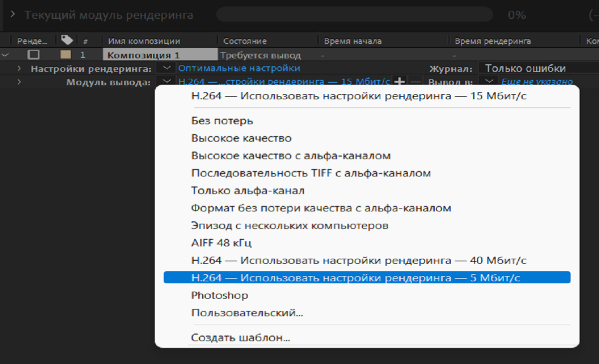This screenshot has height=364, width=599.
Task: Click the Имя композиции column header
Action: click(x=144, y=41)
